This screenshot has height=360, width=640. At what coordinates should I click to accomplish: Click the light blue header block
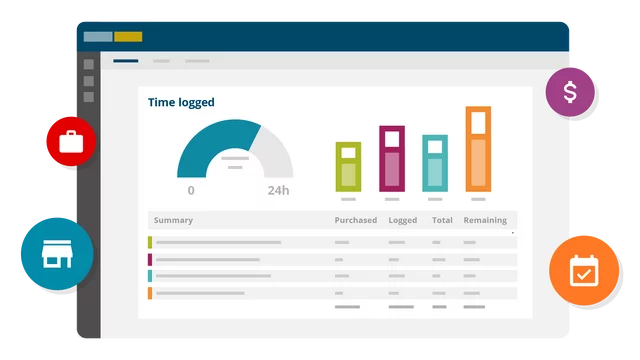(98, 37)
